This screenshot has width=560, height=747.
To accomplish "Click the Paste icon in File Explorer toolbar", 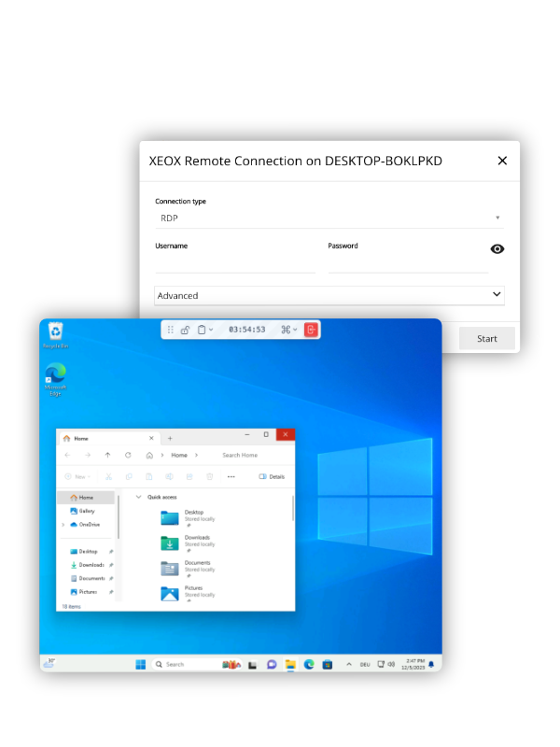I will (x=149, y=477).
